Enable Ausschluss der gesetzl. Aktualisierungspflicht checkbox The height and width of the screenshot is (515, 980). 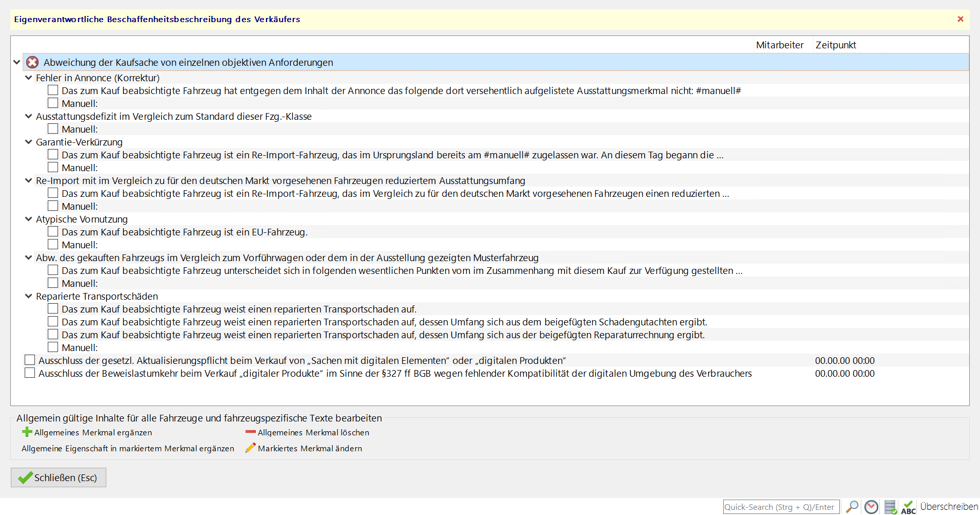pyautogui.click(x=30, y=360)
